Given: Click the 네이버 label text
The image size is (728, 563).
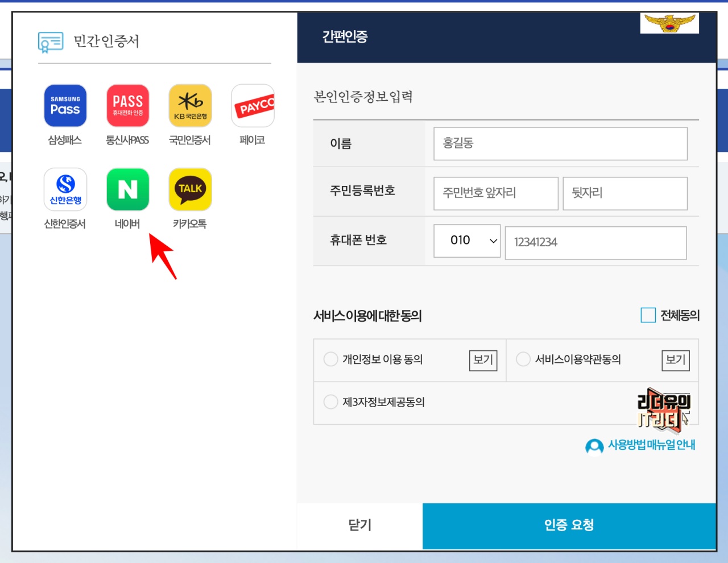Looking at the screenshot, I should (127, 224).
